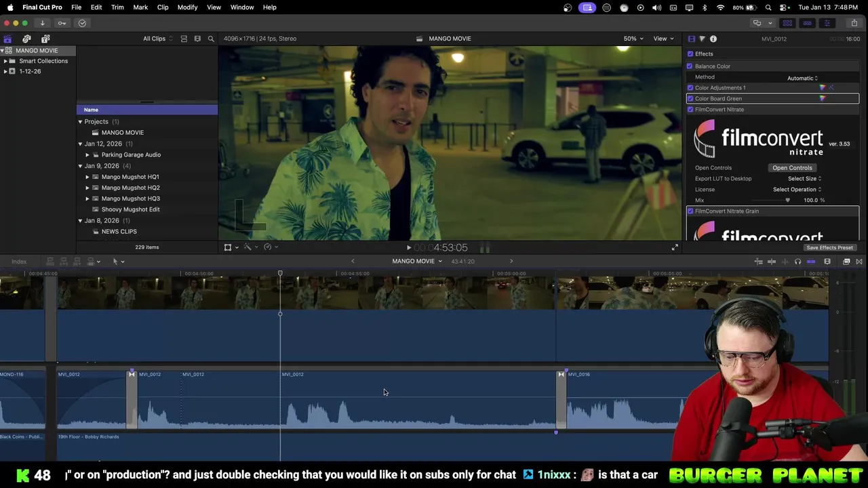868x488 pixels.
Task: Open the Color inspector triangle icon
Action: tap(702, 39)
